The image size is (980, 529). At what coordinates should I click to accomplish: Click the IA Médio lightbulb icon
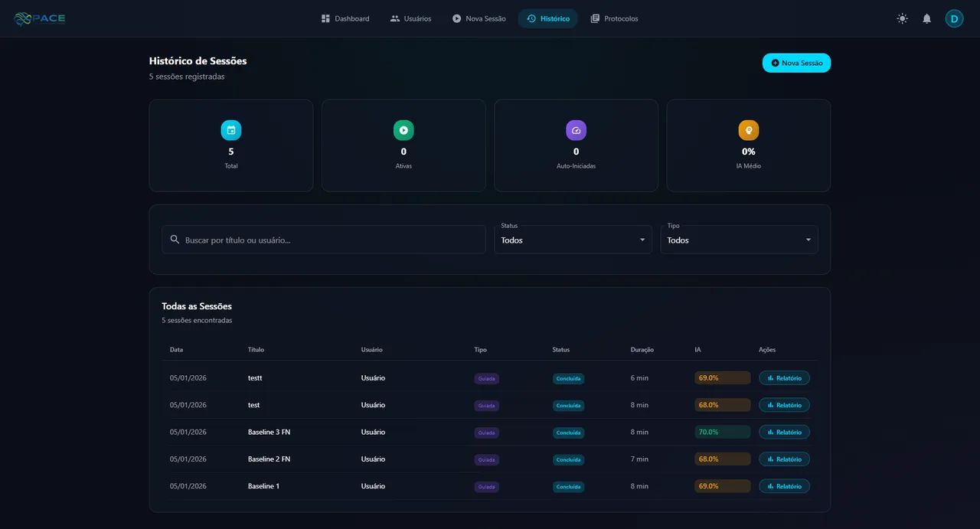[x=749, y=130]
